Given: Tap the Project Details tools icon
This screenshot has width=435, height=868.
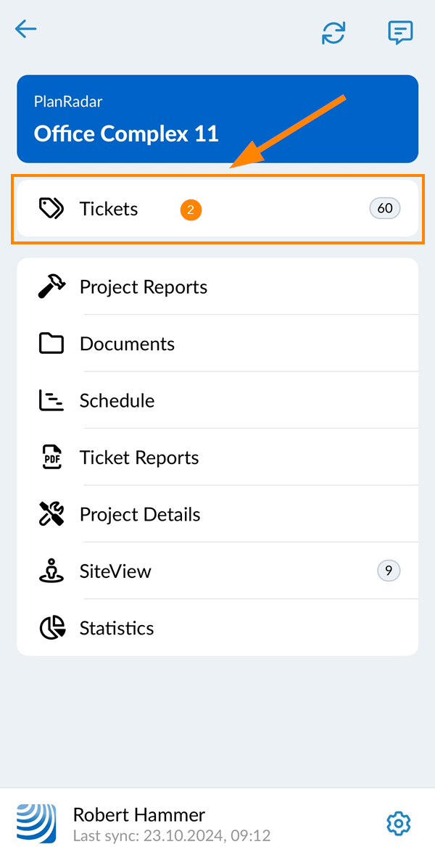Looking at the screenshot, I should tap(51, 514).
